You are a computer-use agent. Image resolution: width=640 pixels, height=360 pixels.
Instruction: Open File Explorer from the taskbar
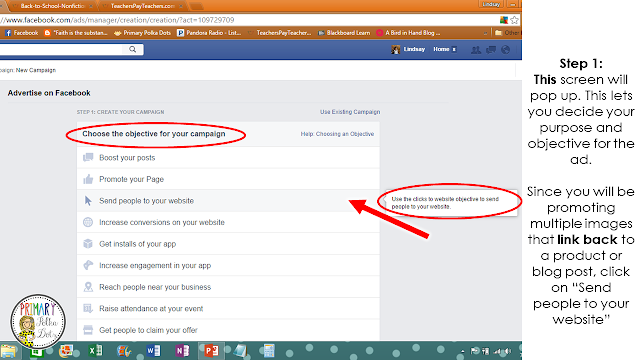(x=8, y=351)
